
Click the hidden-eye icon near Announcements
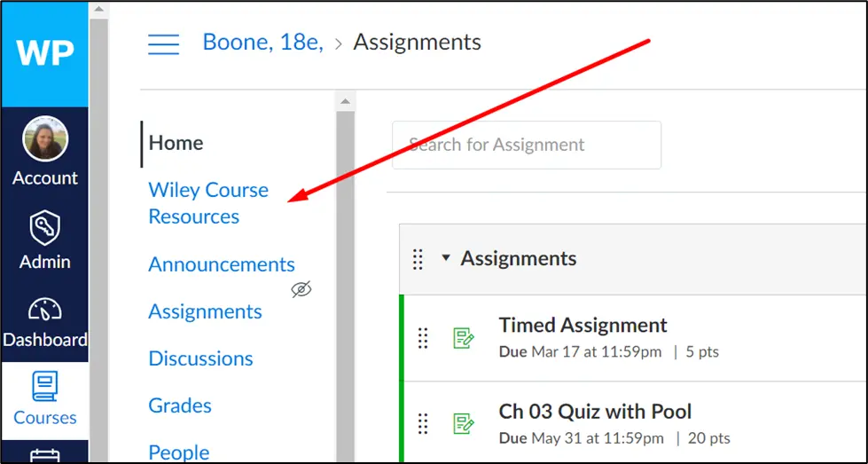point(301,289)
